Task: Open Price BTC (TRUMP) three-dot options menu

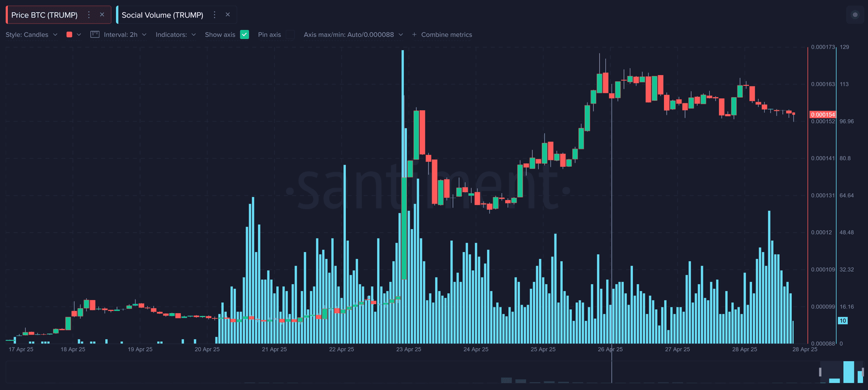Action: click(x=89, y=15)
